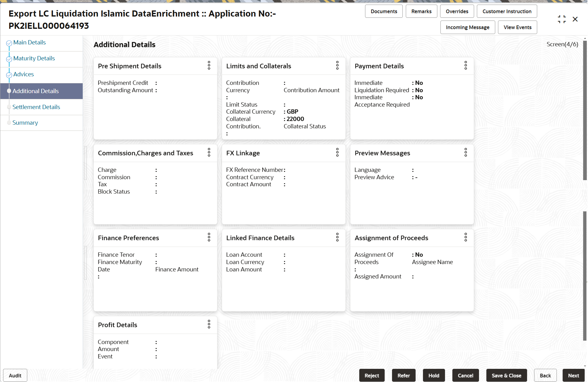Open Commission, Charges and Taxes tile menu
This screenshot has width=588, height=382.
(209, 152)
